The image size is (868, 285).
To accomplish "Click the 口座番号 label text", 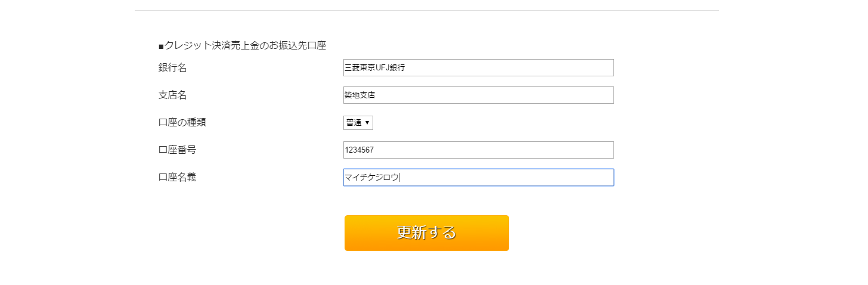I will pos(177,150).
